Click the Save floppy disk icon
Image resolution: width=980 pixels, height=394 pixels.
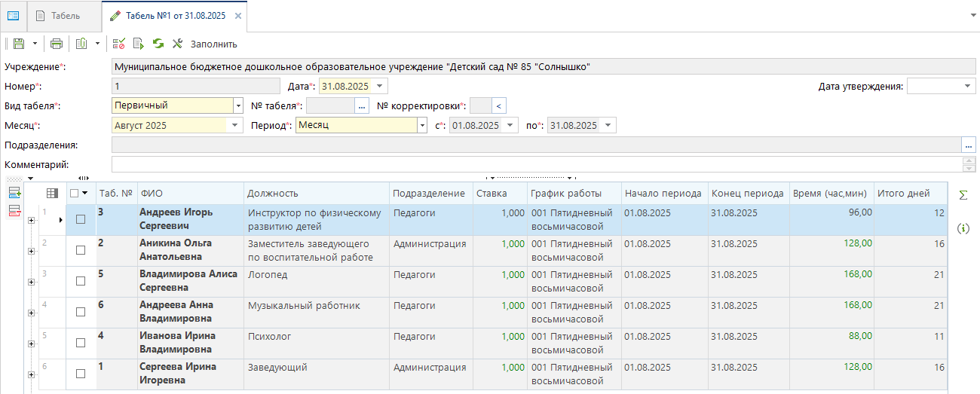pos(19,44)
